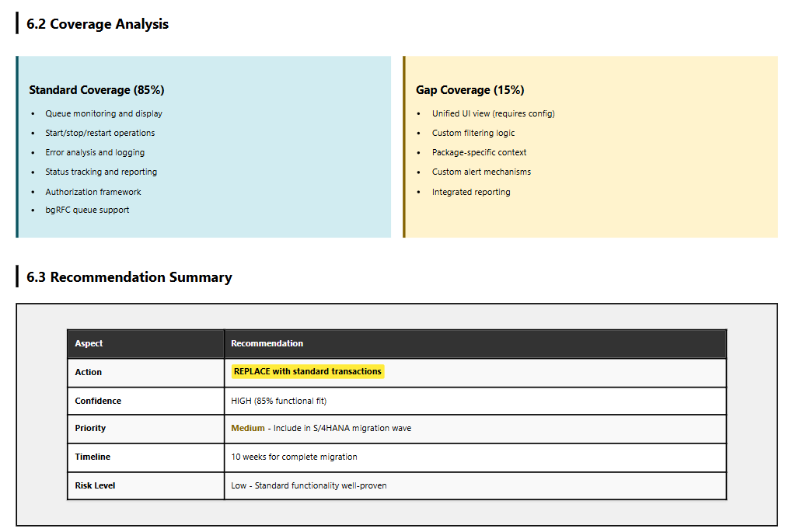
Task: Click the Medium priority text
Action: [x=247, y=428]
